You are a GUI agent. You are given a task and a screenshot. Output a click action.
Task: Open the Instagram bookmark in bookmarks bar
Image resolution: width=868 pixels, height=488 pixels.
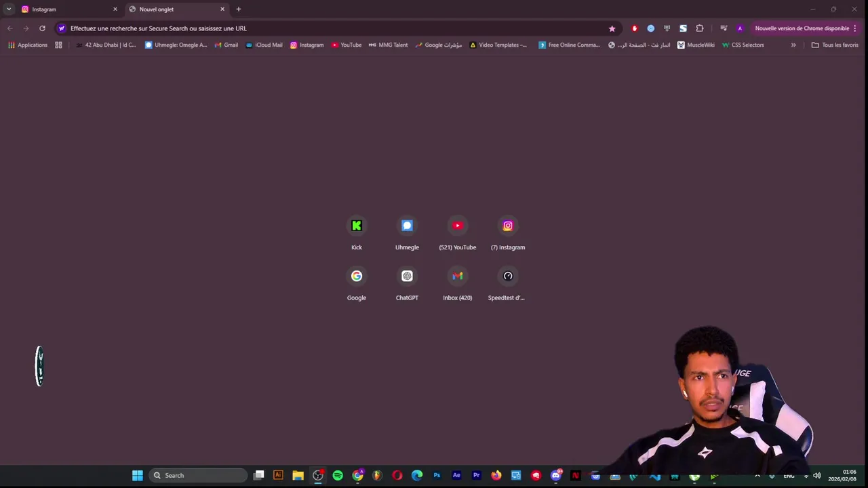tap(307, 45)
